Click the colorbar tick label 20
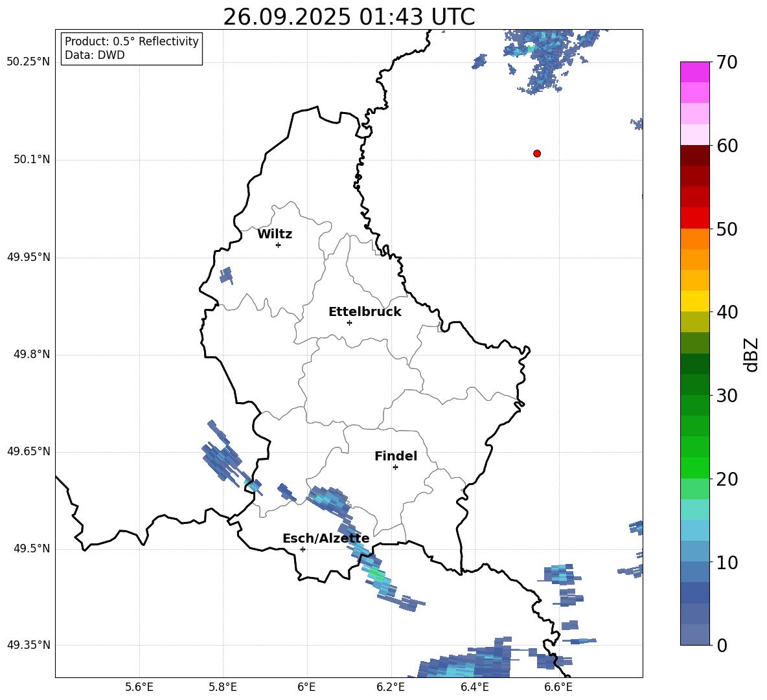767x700 pixels. (727, 479)
